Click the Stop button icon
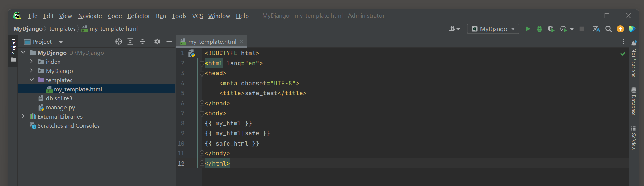This screenshot has height=186, width=644. click(582, 29)
